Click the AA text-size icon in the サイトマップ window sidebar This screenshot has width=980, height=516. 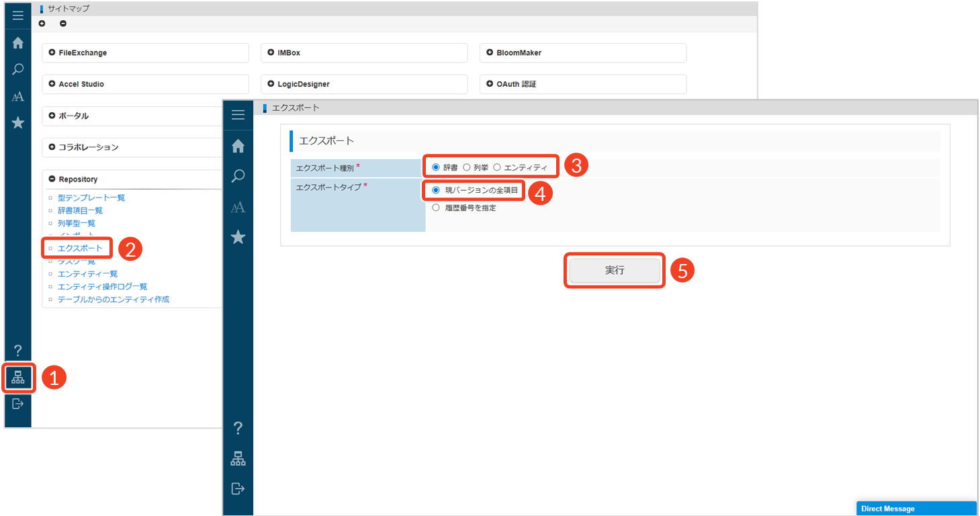(18, 97)
